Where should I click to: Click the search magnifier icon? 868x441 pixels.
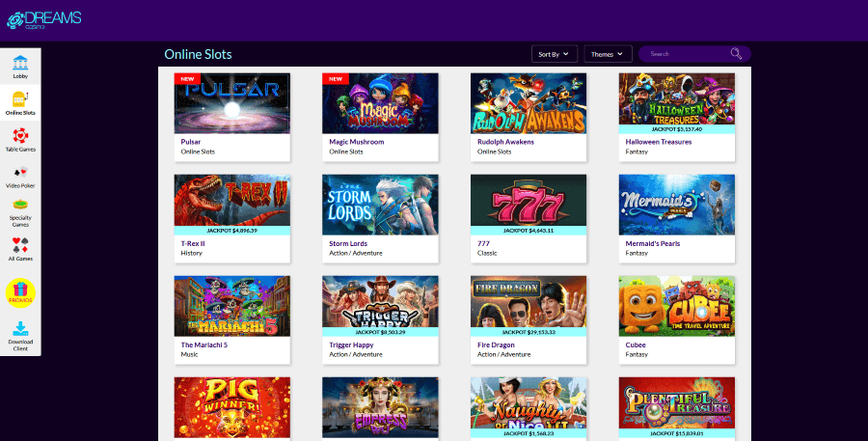click(x=736, y=53)
